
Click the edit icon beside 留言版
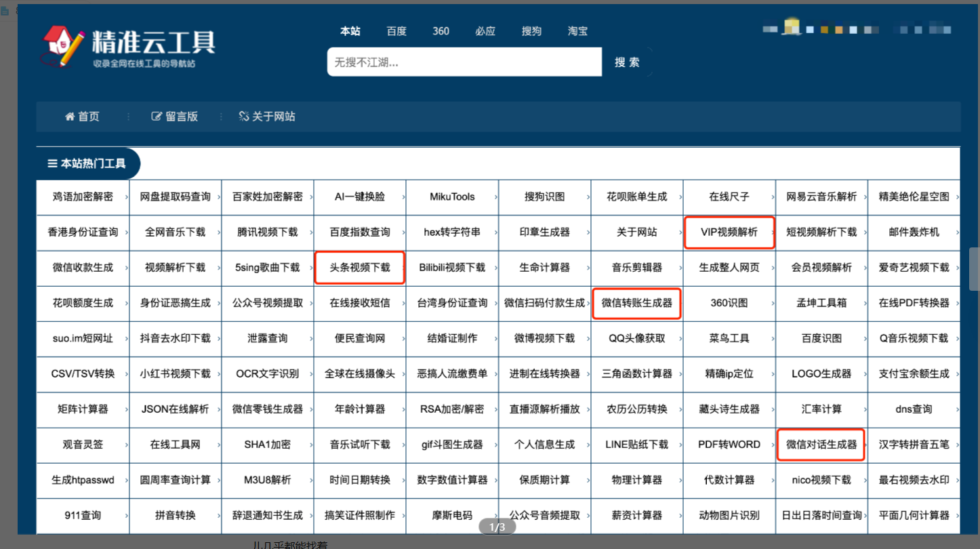coord(157,117)
